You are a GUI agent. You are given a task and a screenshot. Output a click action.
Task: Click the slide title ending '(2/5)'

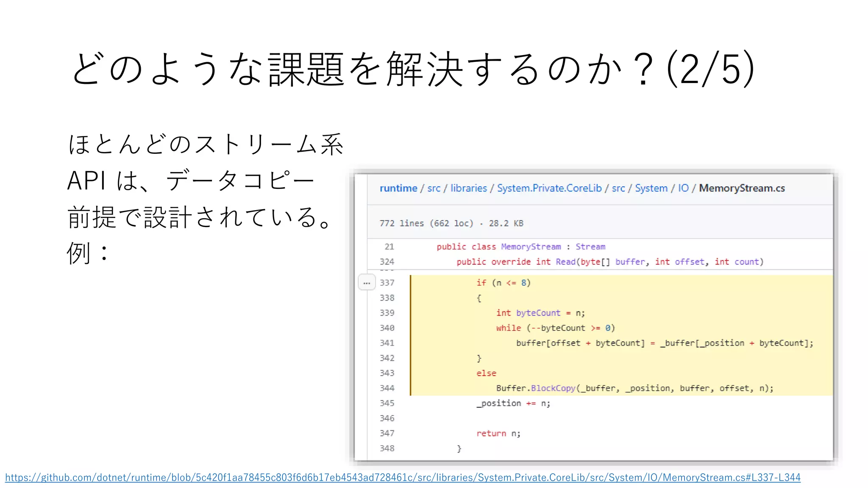click(413, 69)
